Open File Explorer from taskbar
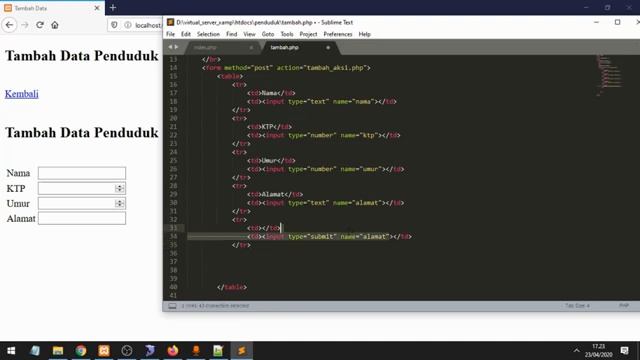Image resolution: width=640 pixels, height=360 pixels. (58, 351)
